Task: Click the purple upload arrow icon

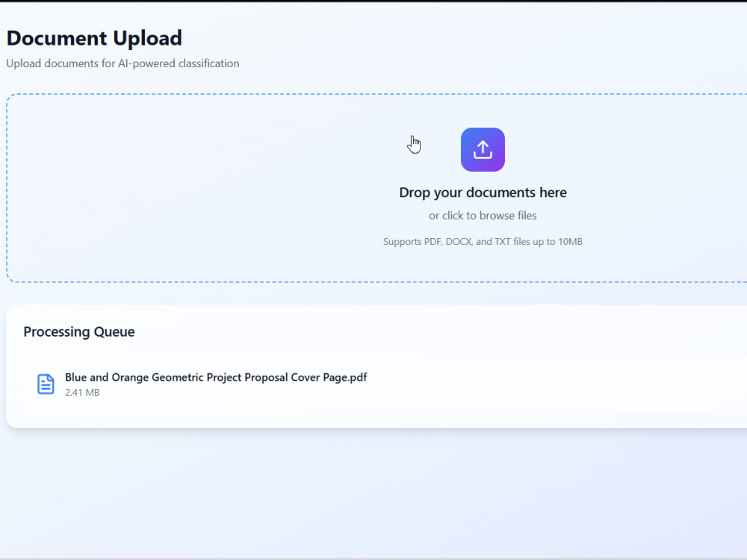Action: pyautogui.click(x=483, y=149)
